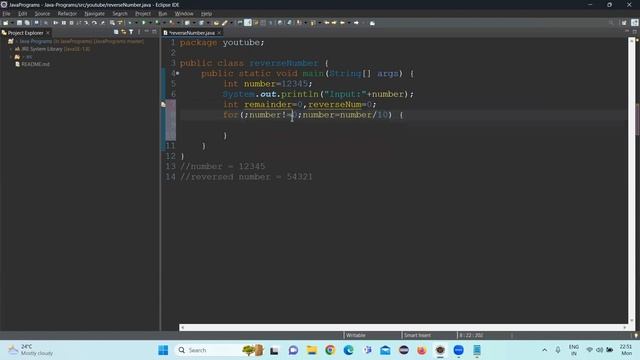Screen dimensions: 640x360
Task: Open the Navigate menu
Action: (x=94, y=13)
